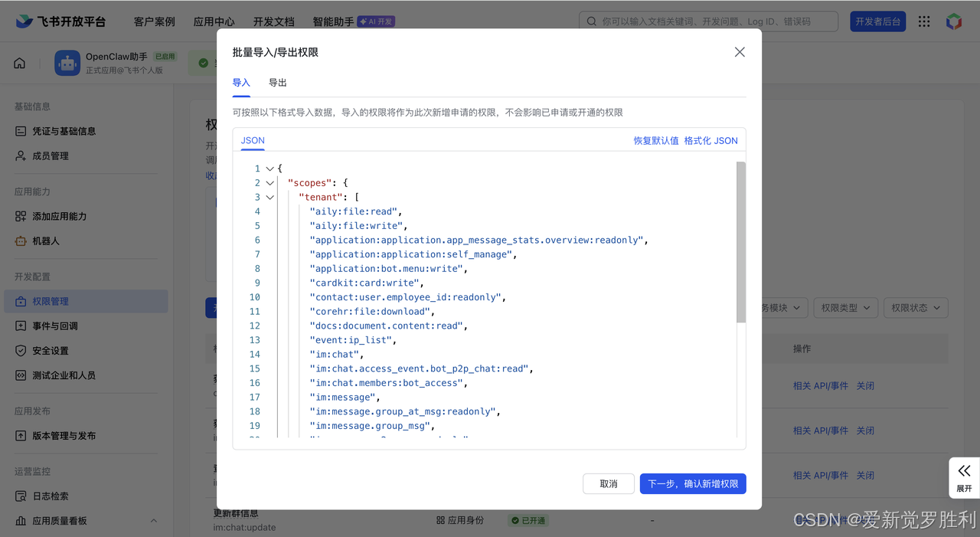Click the JSON editor vertical scrollbar
The height and width of the screenshot is (537, 980).
pos(741,241)
